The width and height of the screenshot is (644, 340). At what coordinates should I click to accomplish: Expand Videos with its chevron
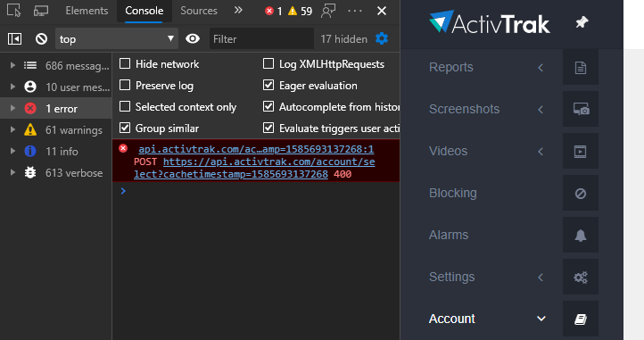pyautogui.click(x=541, y=152)
